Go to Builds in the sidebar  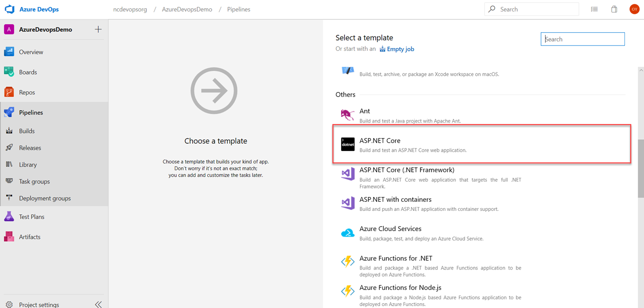pyautogui.click(x=27, y=131)
